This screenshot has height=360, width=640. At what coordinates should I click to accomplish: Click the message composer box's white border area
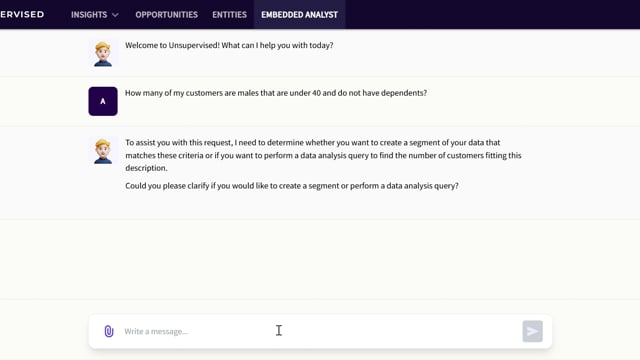point(320,318)
